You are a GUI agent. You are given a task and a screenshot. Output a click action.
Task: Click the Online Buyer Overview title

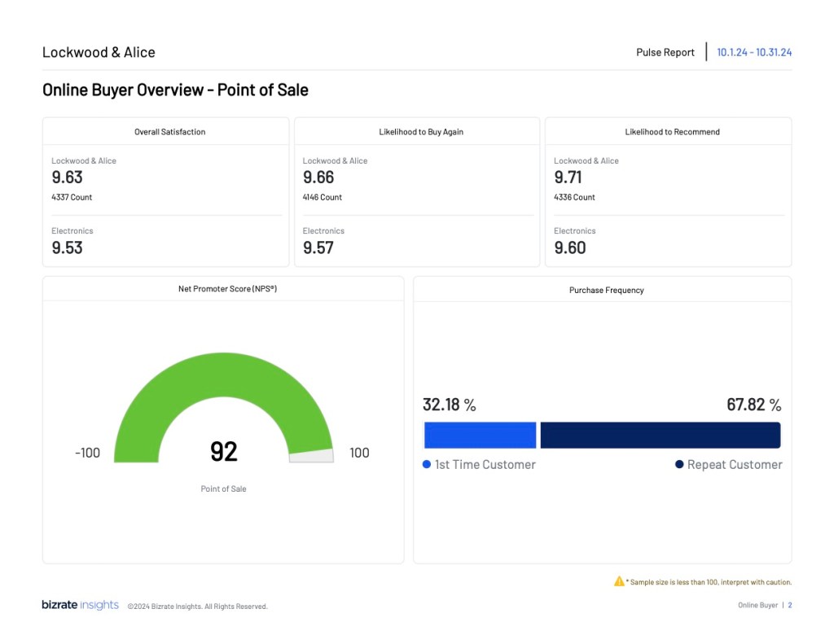click(176, 90)
